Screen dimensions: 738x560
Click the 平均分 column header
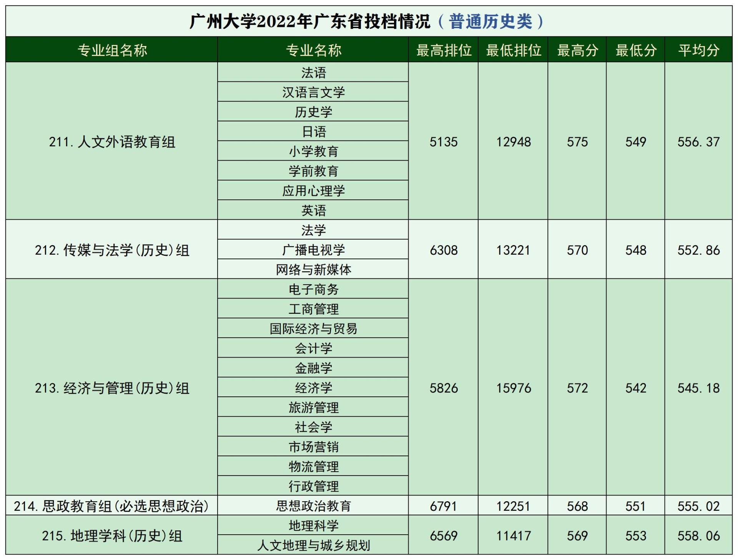[x=698, y=50]
